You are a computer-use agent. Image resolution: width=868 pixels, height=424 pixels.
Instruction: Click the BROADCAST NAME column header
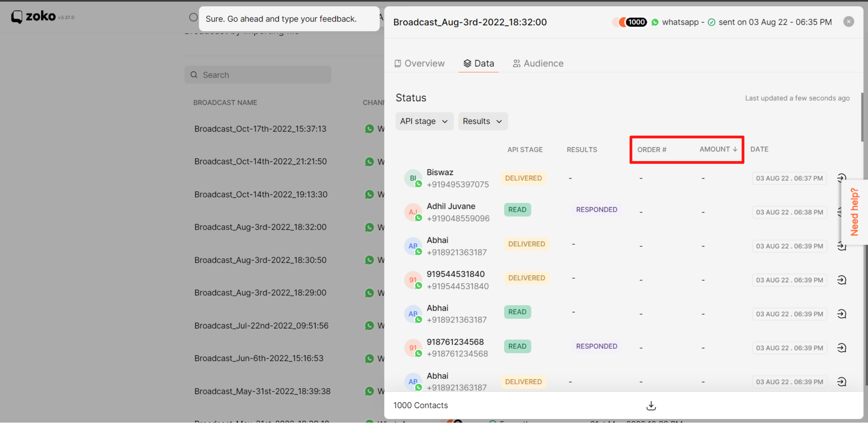[225, 103]
